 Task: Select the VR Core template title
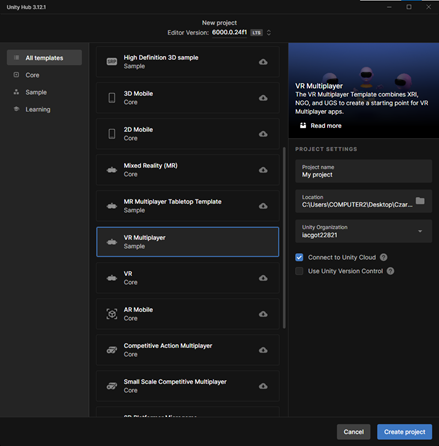[128, 274]
